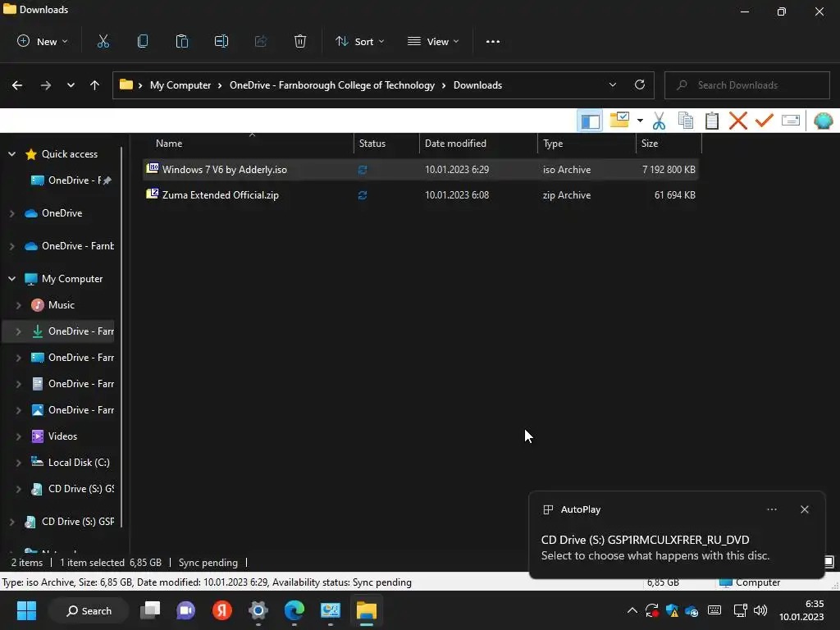Expand the OneDrive - Farnb cloud node
The height and width of the screenshot is (630, 840).
coord(11,246)
